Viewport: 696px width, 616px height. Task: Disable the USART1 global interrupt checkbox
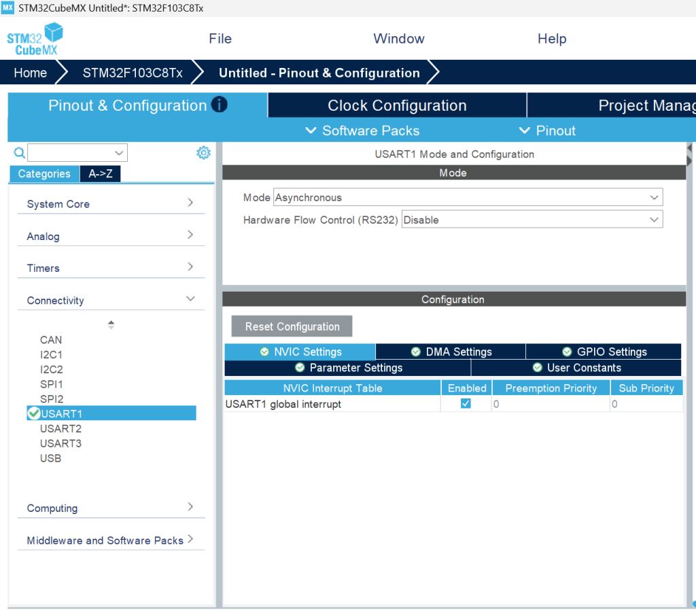(x=466, y=404)
